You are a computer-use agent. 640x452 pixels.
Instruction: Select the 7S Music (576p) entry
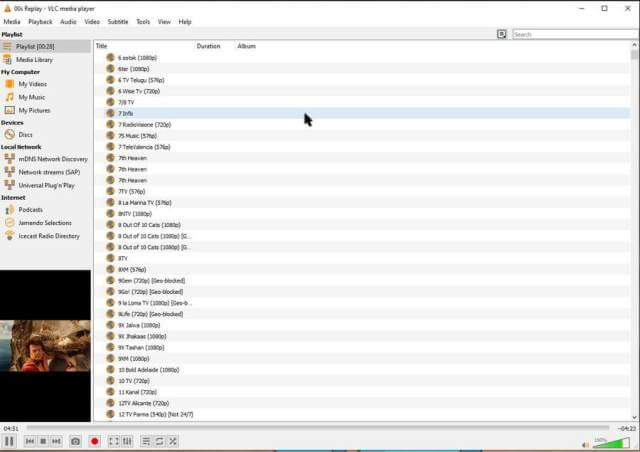(x=362, y=136)
